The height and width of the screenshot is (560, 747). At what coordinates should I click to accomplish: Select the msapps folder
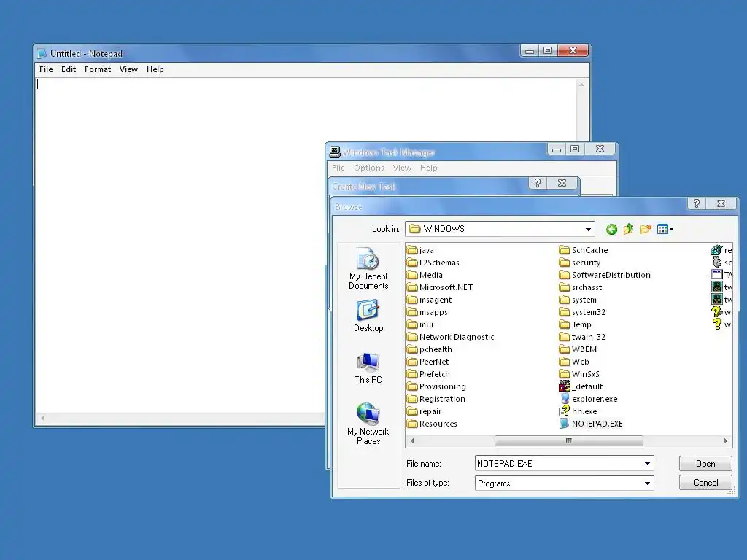[427, 312]
